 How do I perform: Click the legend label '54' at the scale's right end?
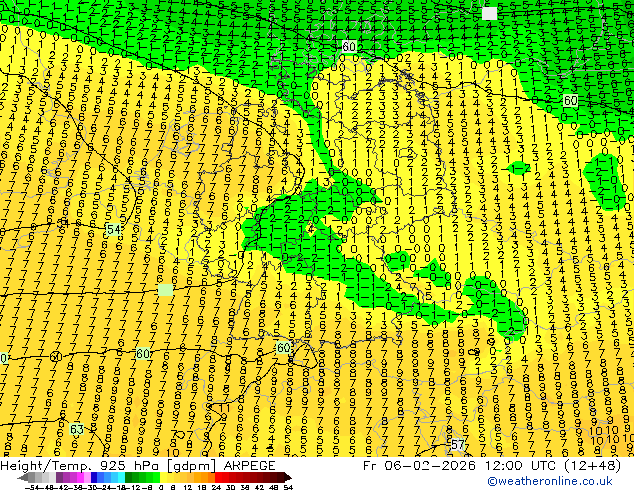click(288, 487)
